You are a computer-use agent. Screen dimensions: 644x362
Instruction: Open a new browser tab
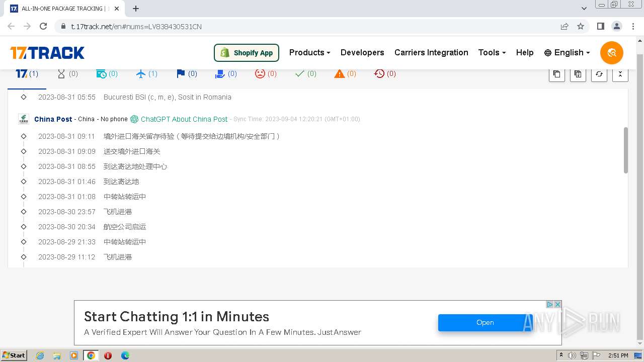tap(136, 9)
